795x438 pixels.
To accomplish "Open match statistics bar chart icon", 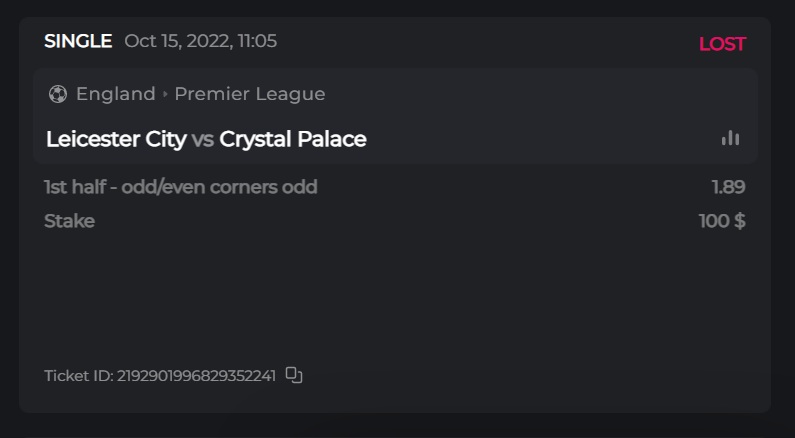I will tap(730, 138).
